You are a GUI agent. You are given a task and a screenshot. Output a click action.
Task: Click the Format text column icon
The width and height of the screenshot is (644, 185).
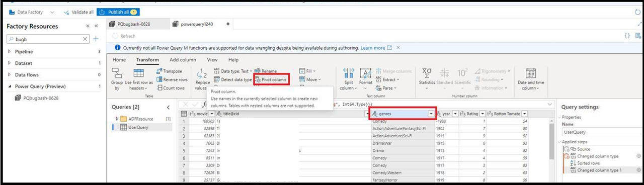(x=366, y=74)
